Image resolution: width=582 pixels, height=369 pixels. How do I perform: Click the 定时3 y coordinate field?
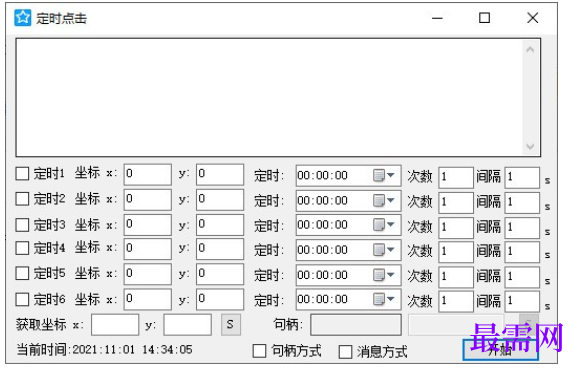(x=220, y=225)
